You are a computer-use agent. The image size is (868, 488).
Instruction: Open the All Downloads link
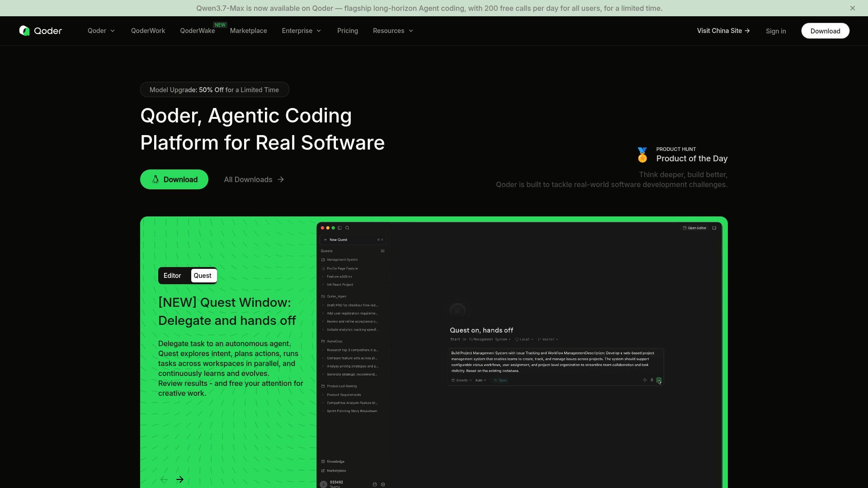pos(254,180)
